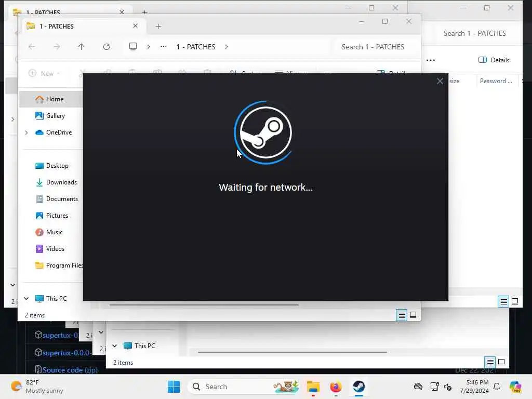Go back in front PATCHES Explorer window
Viewport: 532px width, 399px height.
(x=32, y=47)
